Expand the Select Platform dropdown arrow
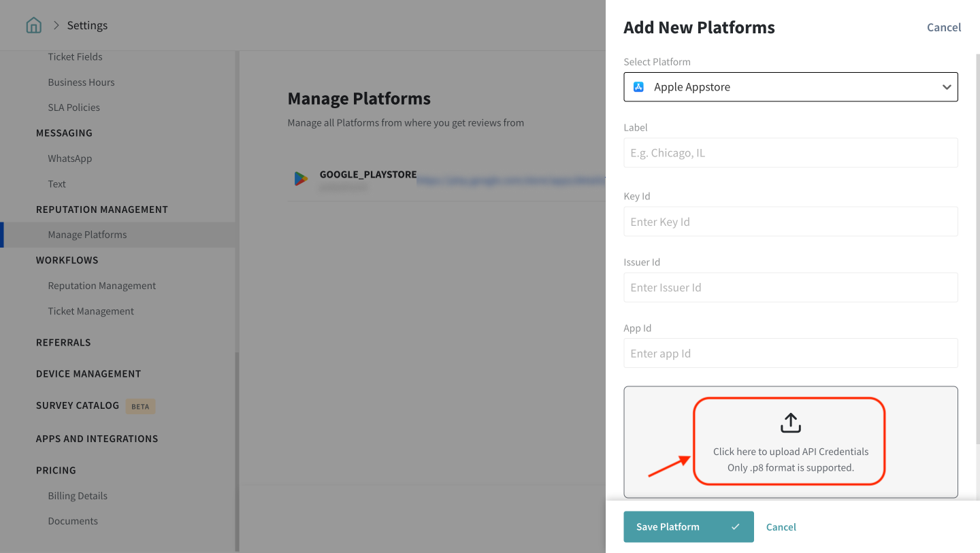980x553 pixels. point(946,87)
